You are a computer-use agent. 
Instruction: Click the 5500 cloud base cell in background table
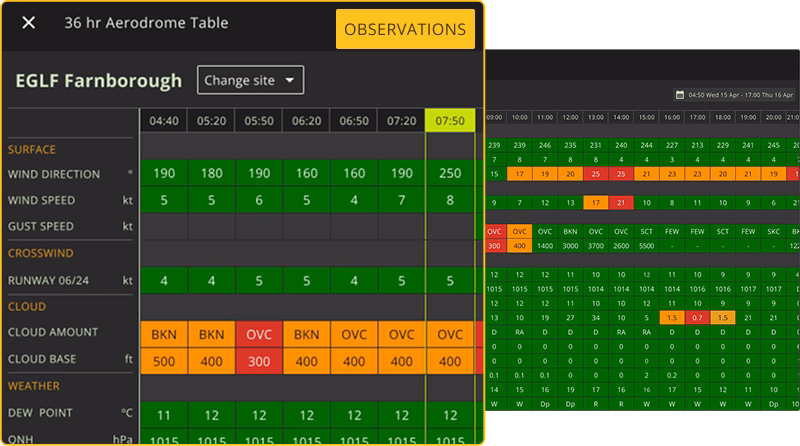click(x=646, y=246)
